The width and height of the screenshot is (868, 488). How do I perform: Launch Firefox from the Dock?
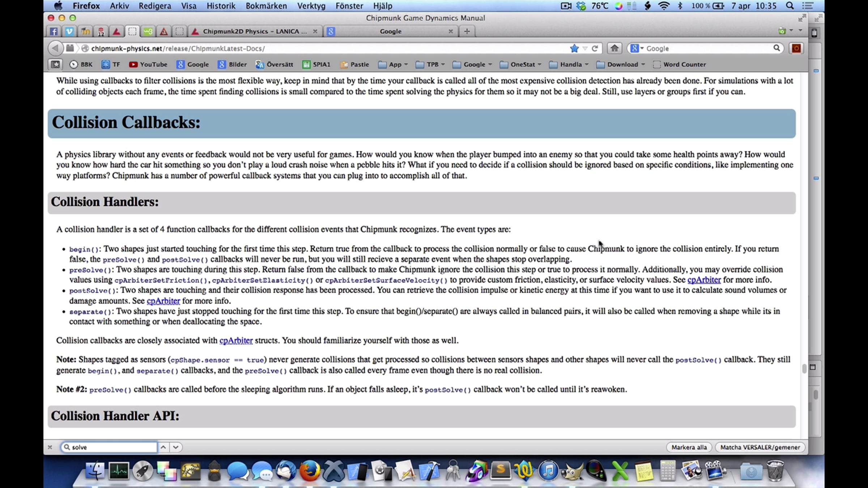coord(310,471)
